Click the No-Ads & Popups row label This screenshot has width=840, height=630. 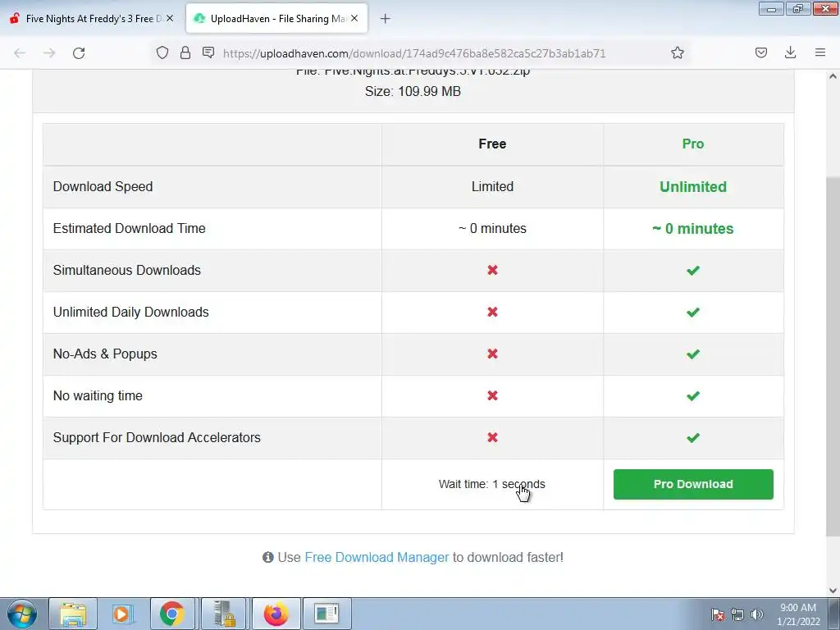point(105,354)
